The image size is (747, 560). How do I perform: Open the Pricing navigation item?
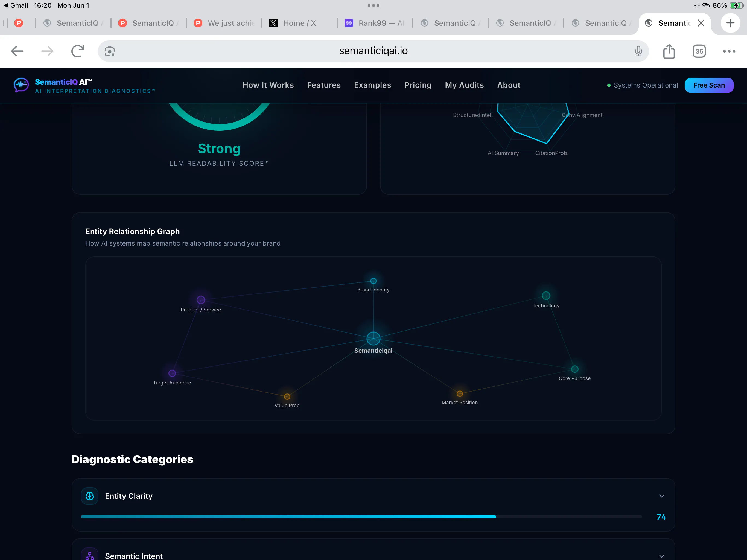coord(418,85)
